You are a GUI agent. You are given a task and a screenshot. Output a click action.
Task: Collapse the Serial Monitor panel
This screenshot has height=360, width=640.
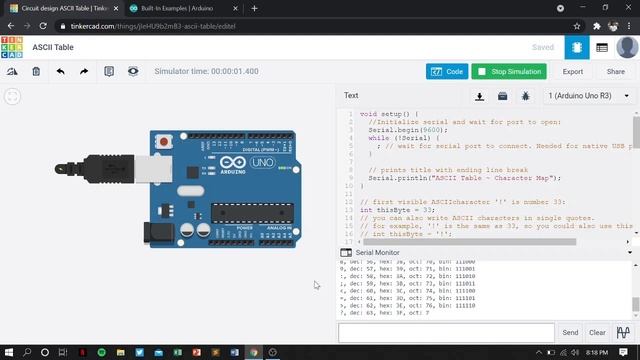pyautogui.click(x=630, y=253)
